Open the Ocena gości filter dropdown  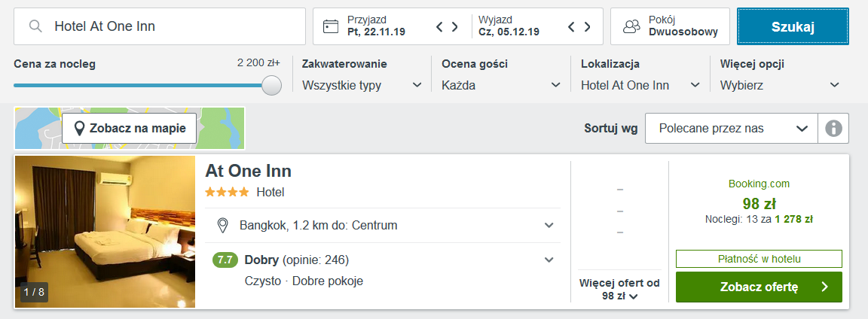coord(501,86)
